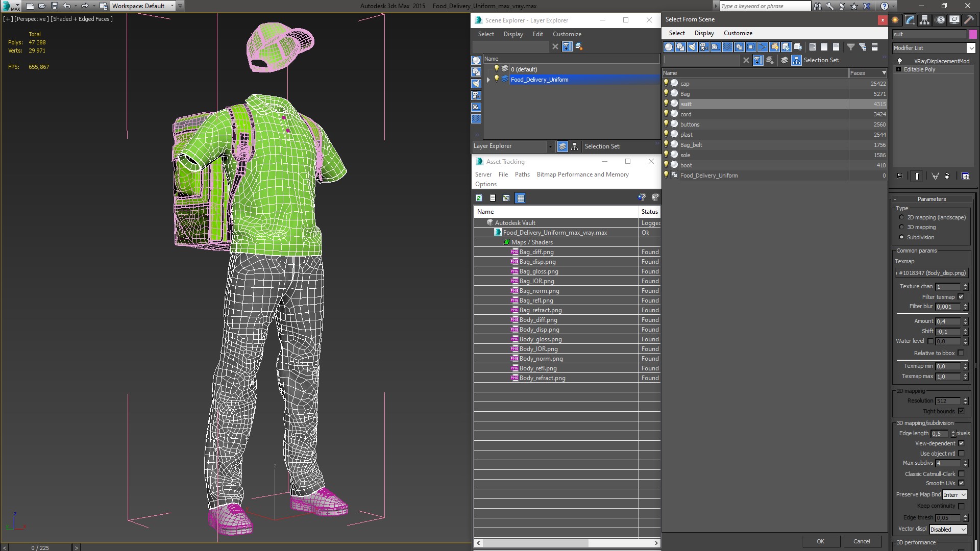Toggle visibility bulb of Food_Delivery_Uniform layer

pos(496,79)
